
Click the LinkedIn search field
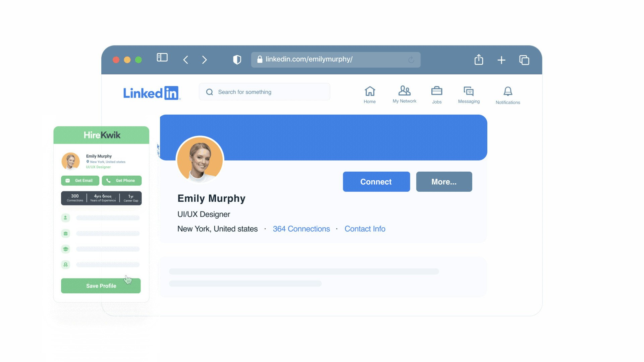pyautogui.click(x=264, y=92)
